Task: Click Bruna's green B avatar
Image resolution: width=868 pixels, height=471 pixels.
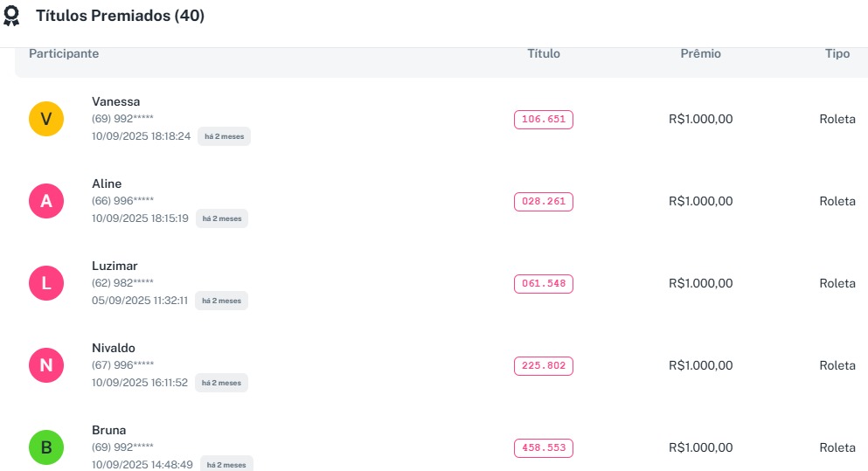Action: pyautogui.click(x=46, y=447)
